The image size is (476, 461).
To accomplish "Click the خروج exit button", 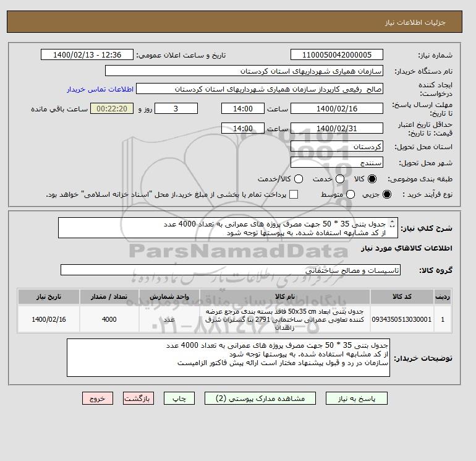I will (x=98, y=399).
